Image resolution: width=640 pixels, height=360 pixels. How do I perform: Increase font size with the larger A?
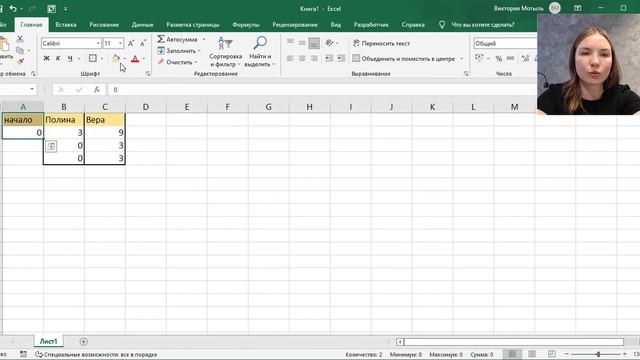(131, 43)
